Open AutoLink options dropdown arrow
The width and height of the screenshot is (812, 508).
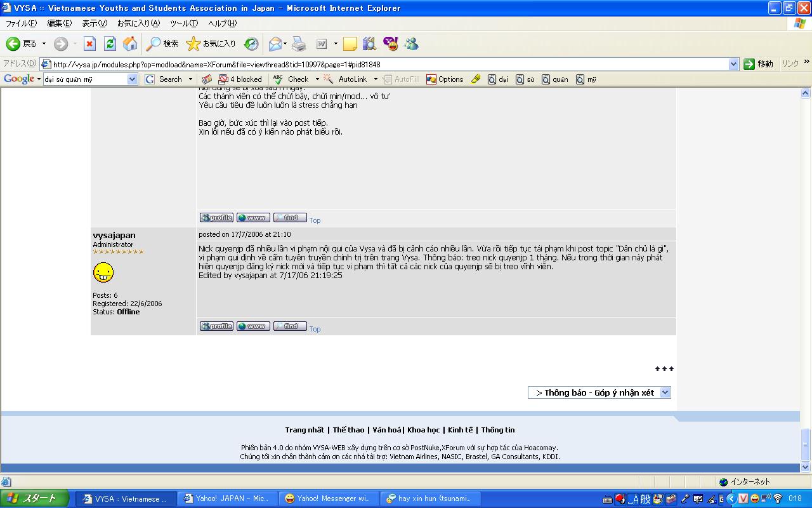(x=376, y=79)
